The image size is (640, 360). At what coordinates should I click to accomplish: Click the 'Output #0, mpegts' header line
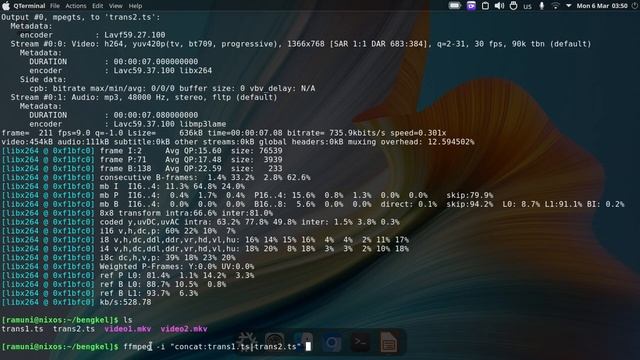[81, 17]
